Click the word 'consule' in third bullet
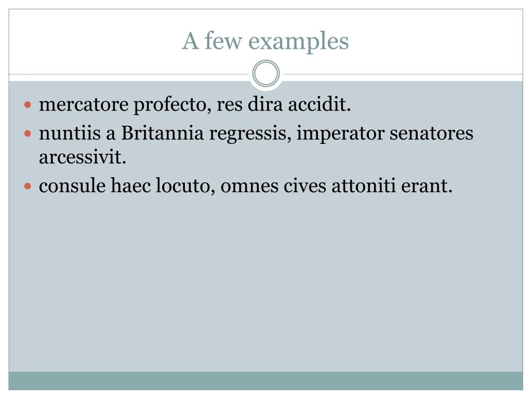This screenshot has width=532, height=399. pyautogui.click(x=72, y=185)
